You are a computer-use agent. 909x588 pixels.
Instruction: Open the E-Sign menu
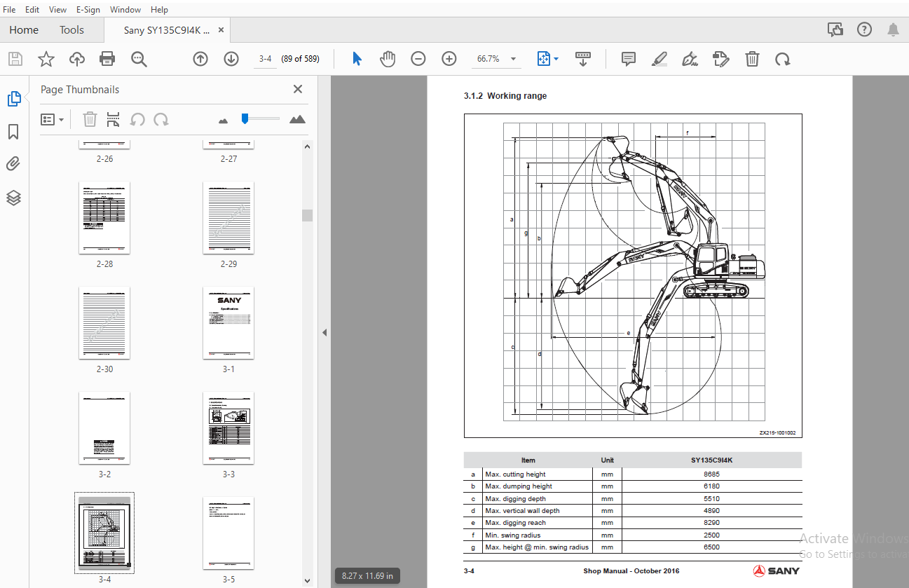[88, 10]
